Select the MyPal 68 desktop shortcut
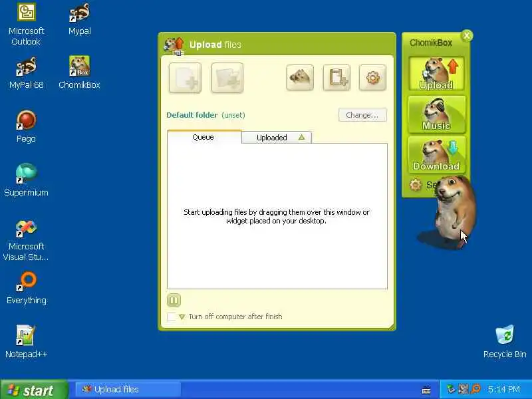 (26, 73)
